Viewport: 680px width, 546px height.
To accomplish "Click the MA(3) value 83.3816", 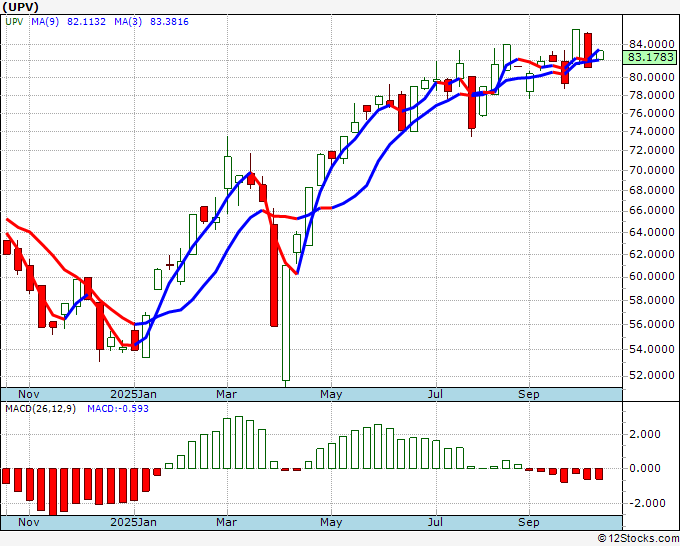I will click(169, 22).
